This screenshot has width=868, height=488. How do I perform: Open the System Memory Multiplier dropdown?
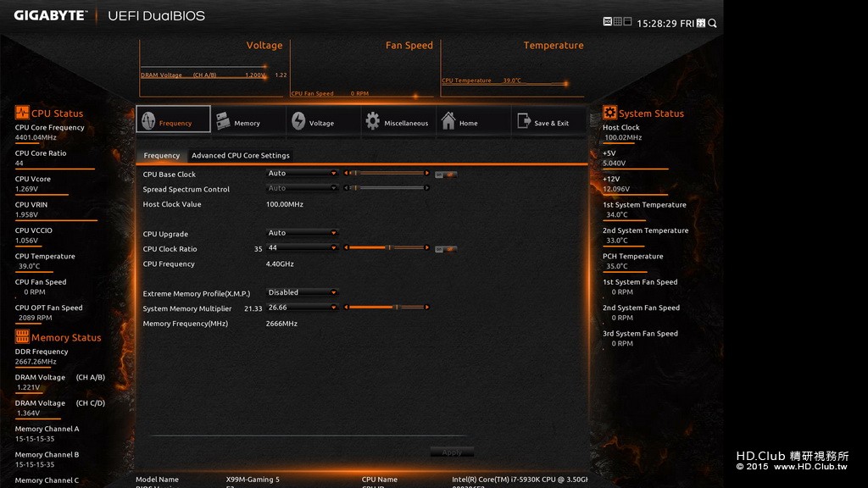302,307
